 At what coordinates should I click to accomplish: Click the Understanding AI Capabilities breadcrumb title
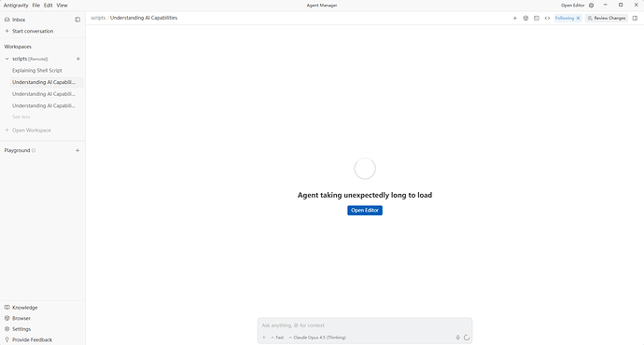click(144, 18)
